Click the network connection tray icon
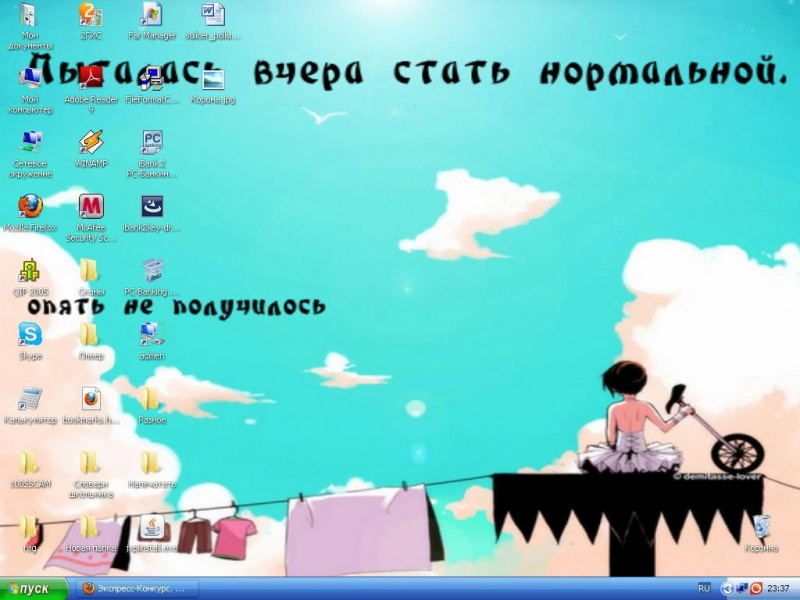 (742, 589)
